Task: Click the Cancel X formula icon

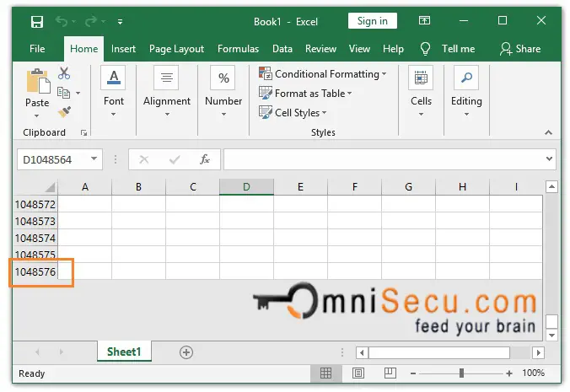Action: 144,159
